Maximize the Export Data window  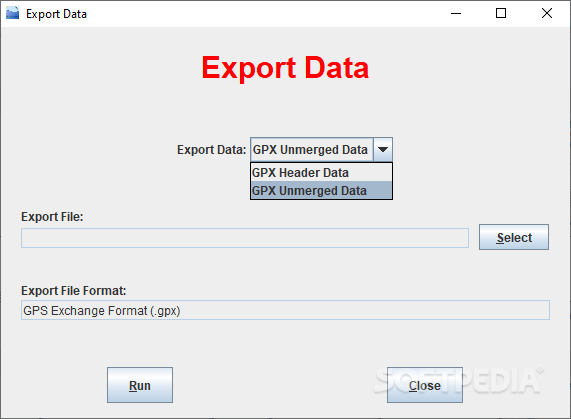(501, 13)
